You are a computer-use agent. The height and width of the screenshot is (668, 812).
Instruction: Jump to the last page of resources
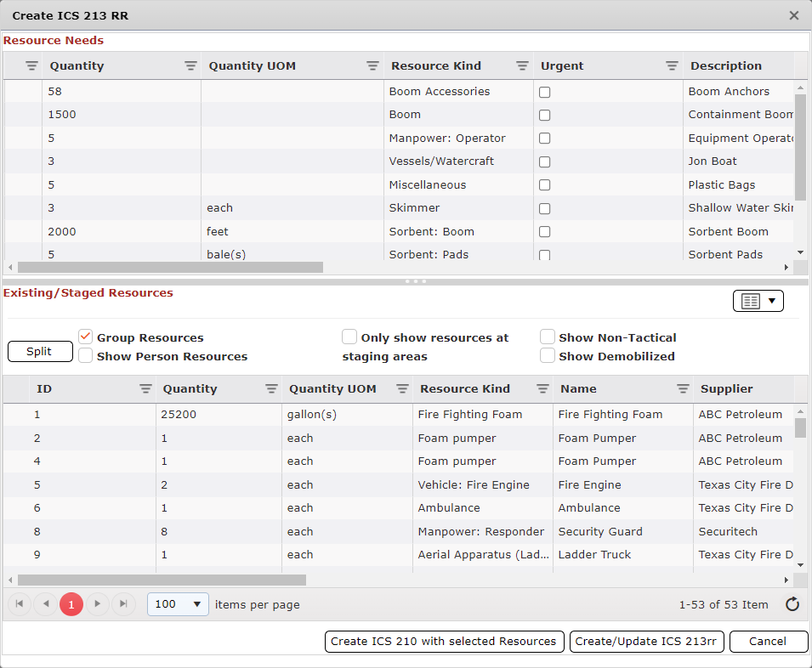[x=123, y=604]
